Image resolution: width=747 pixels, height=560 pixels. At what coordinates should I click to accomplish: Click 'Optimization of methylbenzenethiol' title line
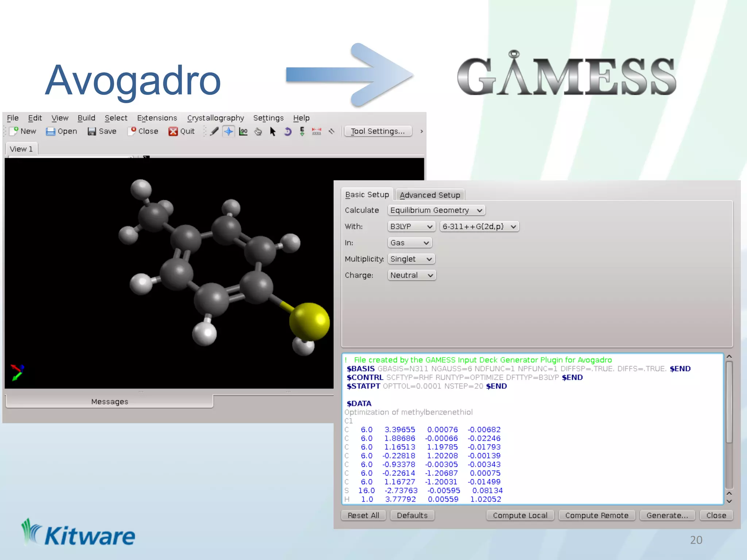click(409, 412)
